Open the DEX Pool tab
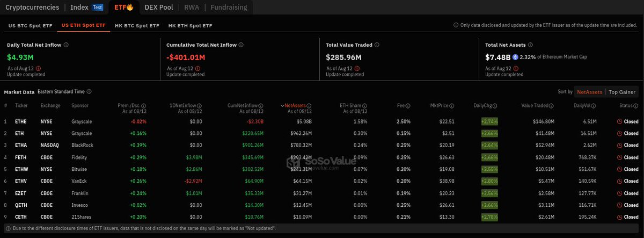Image resolution: width=644 pixels, height=238 pixels. point(159,8)
